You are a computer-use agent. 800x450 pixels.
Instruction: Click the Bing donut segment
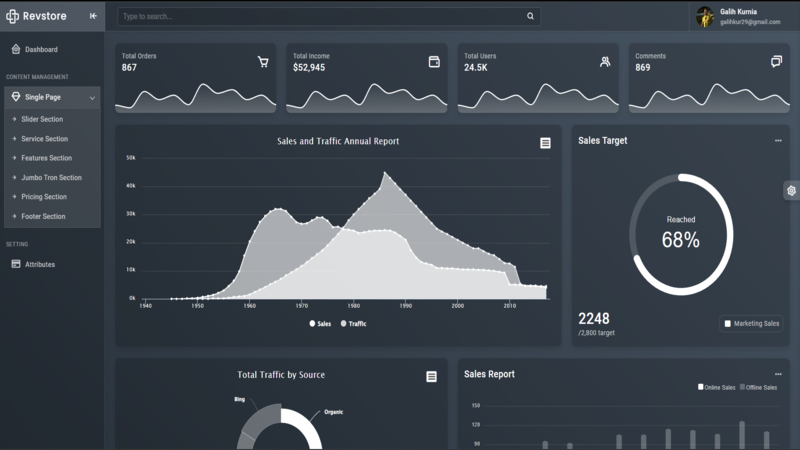(263, 418)
